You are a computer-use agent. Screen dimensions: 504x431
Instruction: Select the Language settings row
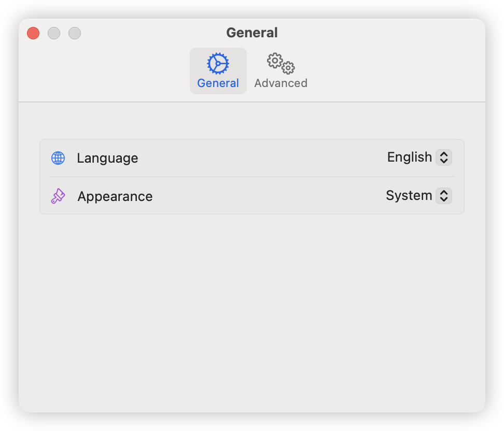tap(252, 157)
